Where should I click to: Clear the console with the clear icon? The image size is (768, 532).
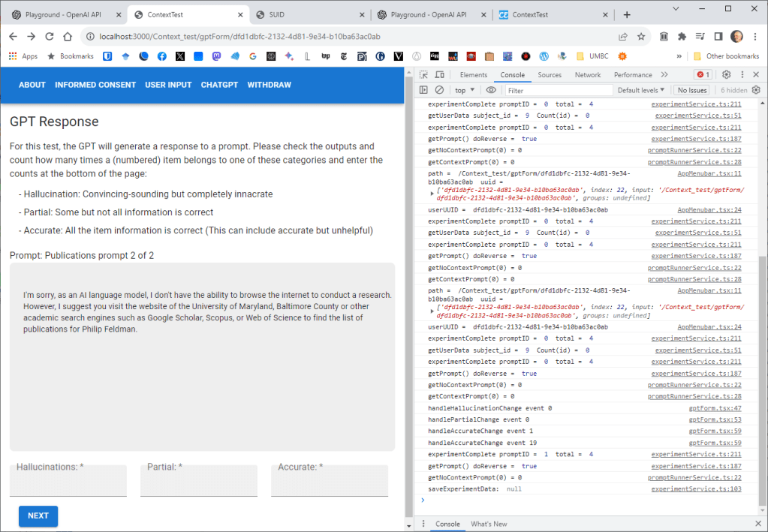pyautogui.click(x=439, y=90)
